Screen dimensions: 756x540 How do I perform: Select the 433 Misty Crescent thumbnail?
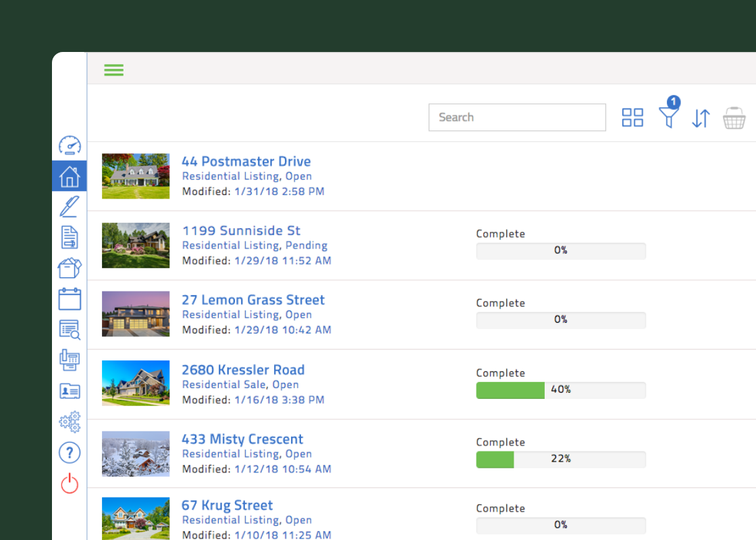point(136,454)
